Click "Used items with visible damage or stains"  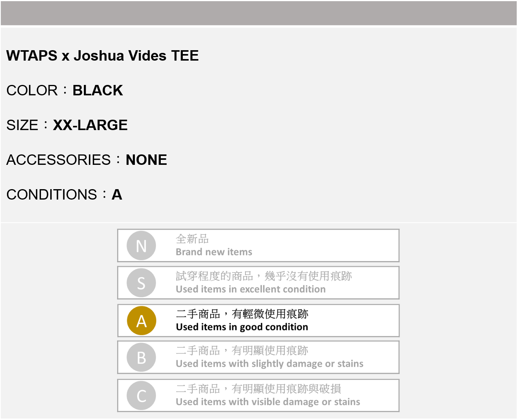268,402
